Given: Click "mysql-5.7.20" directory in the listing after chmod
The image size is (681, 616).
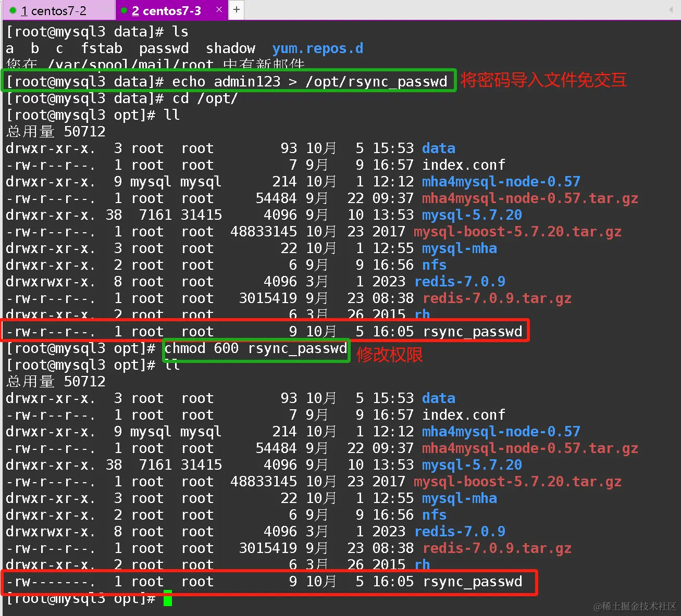Looking at the screenshot, I should point(472,465).
